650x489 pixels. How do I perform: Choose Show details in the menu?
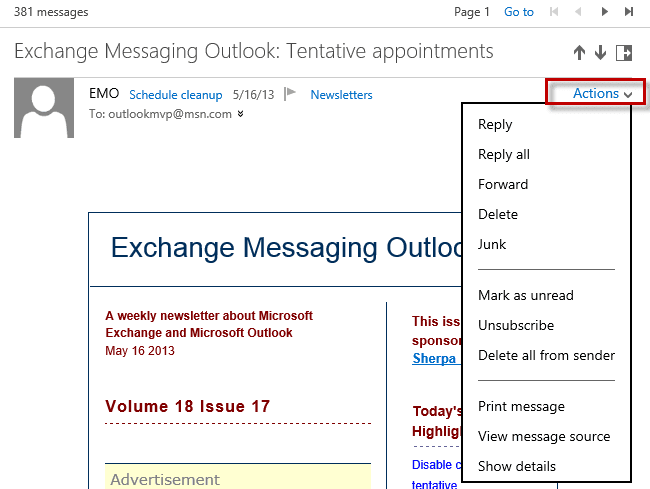(x=517, y=466)
